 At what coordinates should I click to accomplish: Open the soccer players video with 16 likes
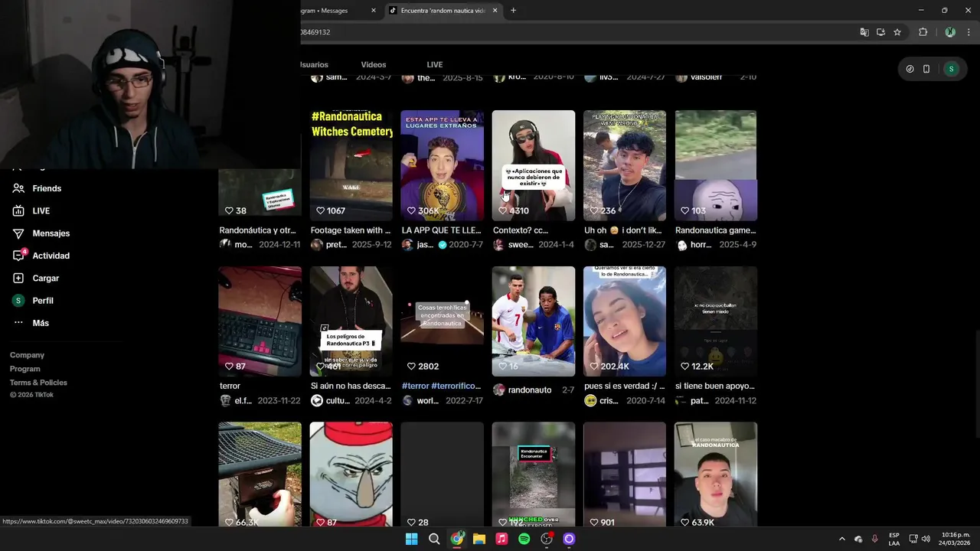[534, 321]
